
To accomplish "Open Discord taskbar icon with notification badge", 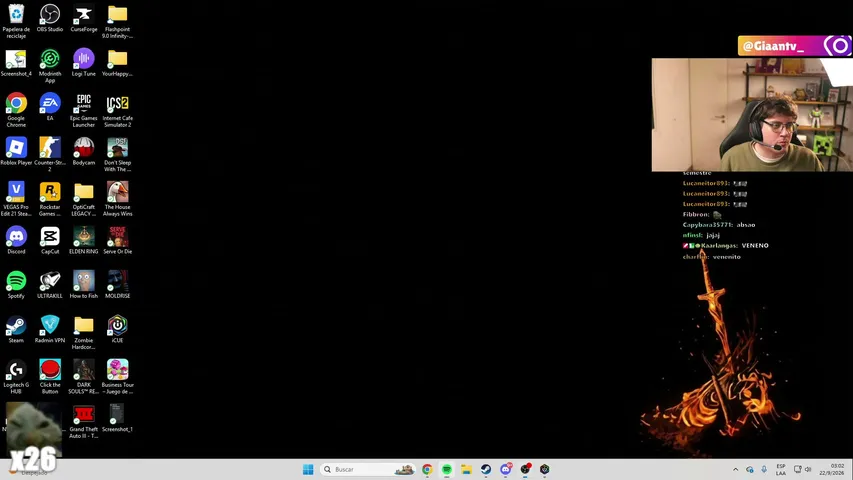I will coord(505,469).
